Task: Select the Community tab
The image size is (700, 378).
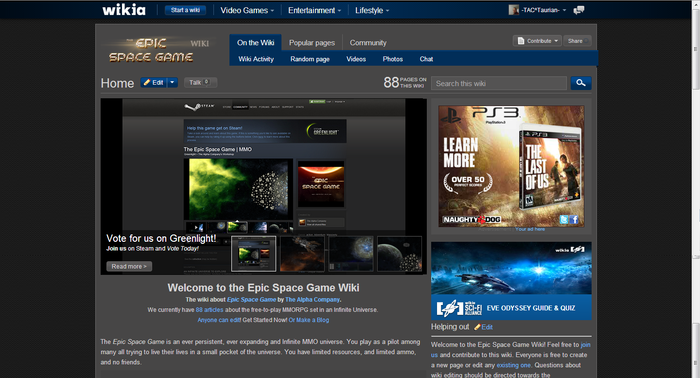Action: click(368, 43)
